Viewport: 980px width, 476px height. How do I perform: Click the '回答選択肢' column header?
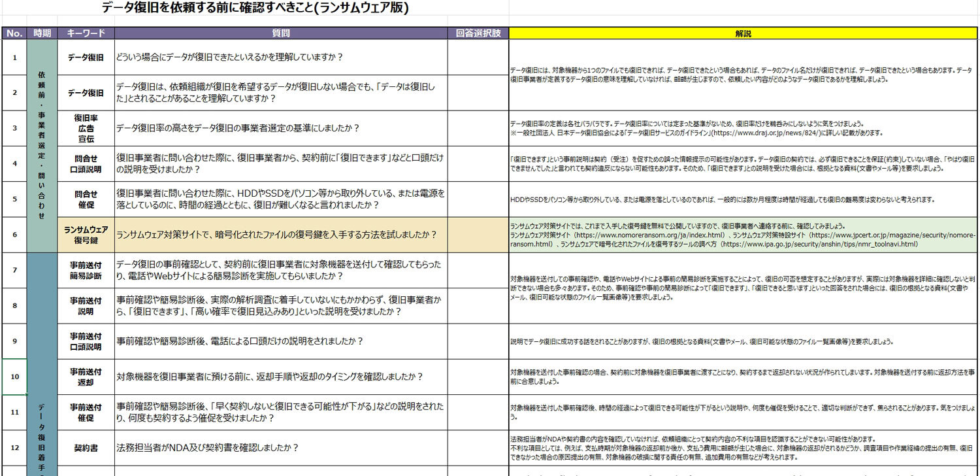click(478, 33)
